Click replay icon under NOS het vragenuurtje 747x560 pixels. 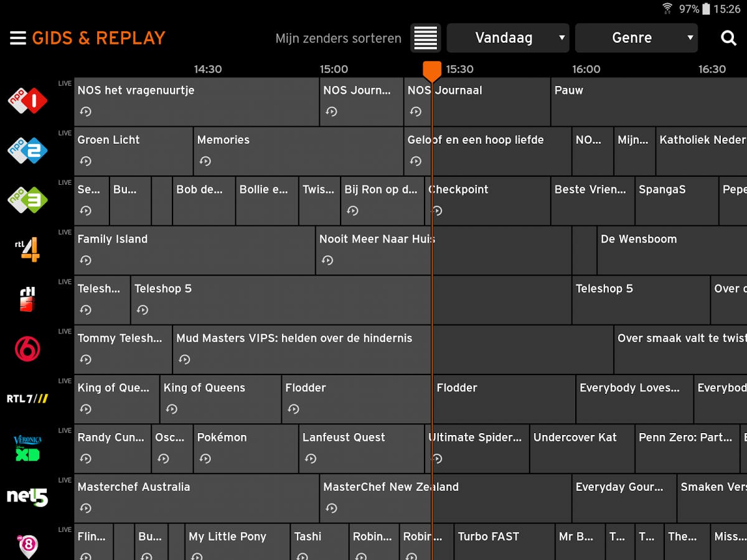pos(86,112)
